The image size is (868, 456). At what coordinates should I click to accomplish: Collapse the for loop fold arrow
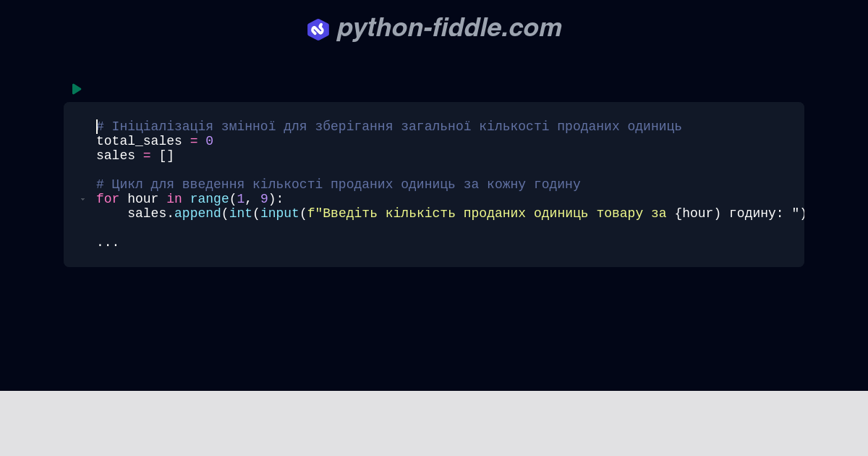[82, 199]
